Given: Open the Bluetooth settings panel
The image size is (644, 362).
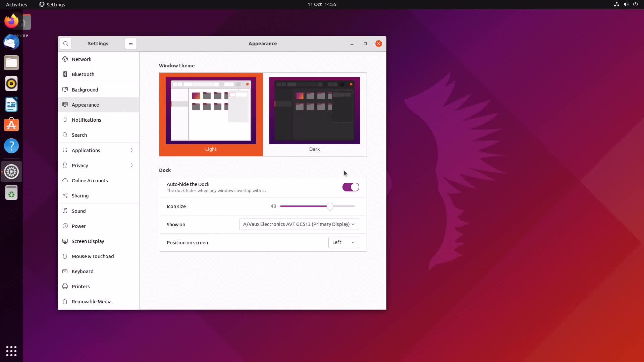Looking at the screenshot, I should tap(98, 74).
